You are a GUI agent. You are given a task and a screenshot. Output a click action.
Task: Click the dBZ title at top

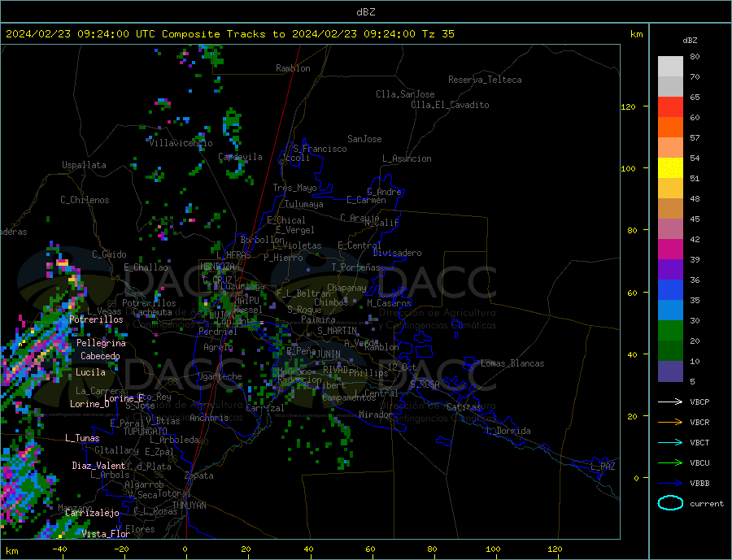(365, 12)
